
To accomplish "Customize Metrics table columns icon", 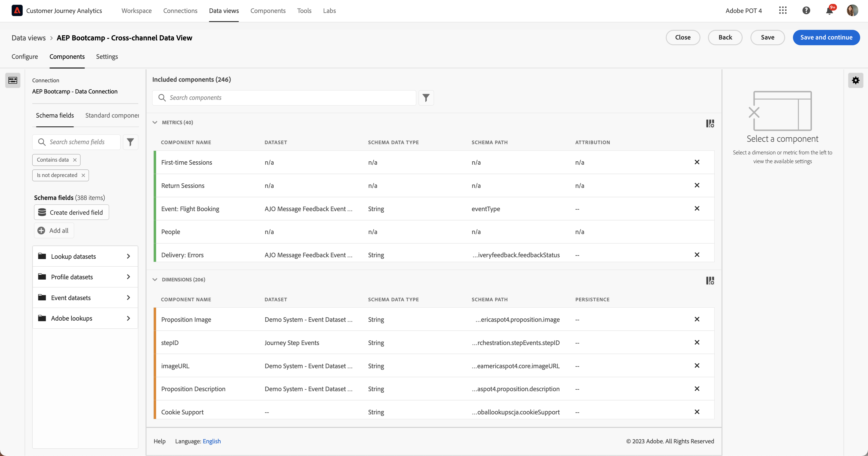I will (x=710, y=123).
